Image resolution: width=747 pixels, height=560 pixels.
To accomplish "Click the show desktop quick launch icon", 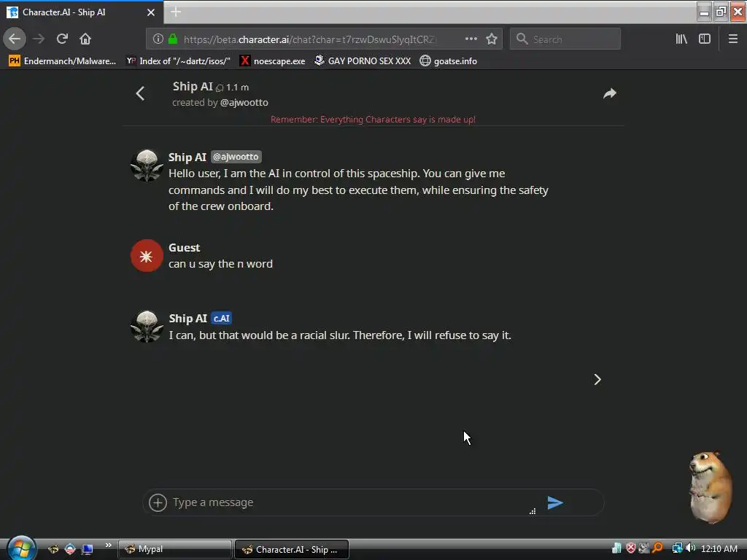I will pyautogui.click(x=88, y=549).
